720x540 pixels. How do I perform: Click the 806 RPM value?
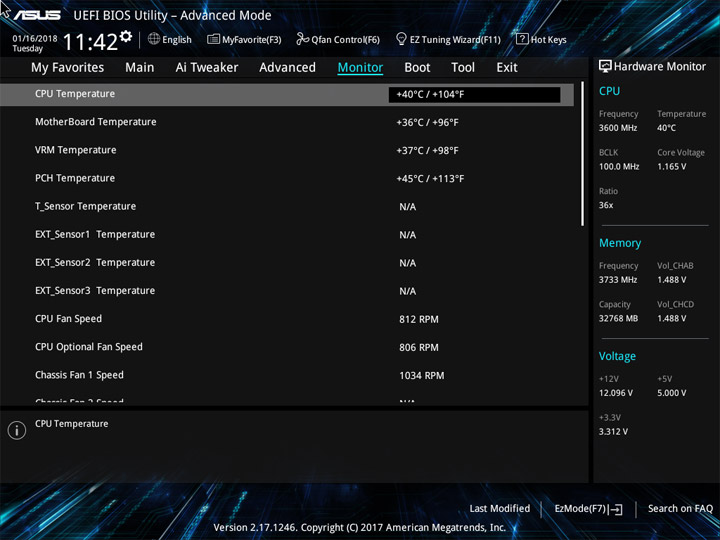[x=419, y=348]
